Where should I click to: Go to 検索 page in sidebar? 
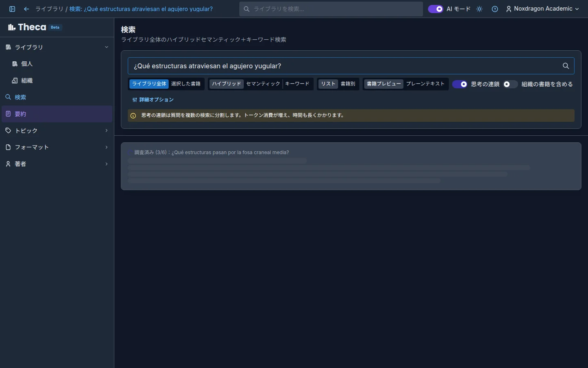pyautogui.click(x=57, y=97)
